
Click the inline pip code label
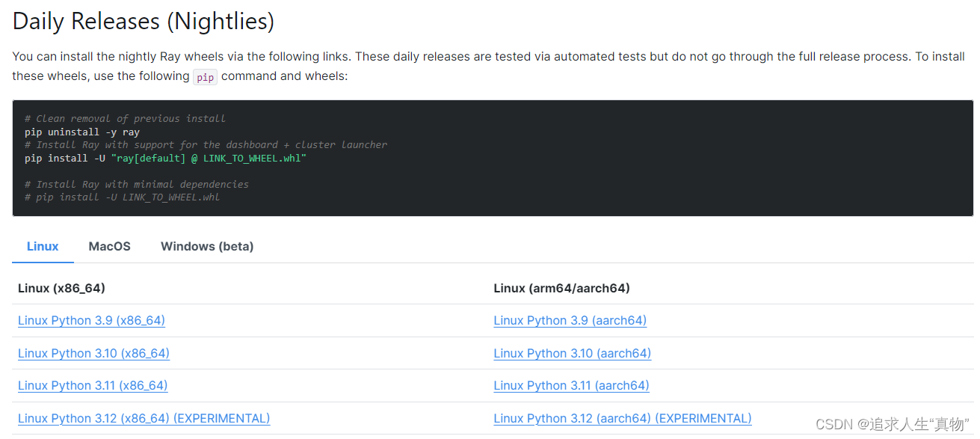coord(205,77)
